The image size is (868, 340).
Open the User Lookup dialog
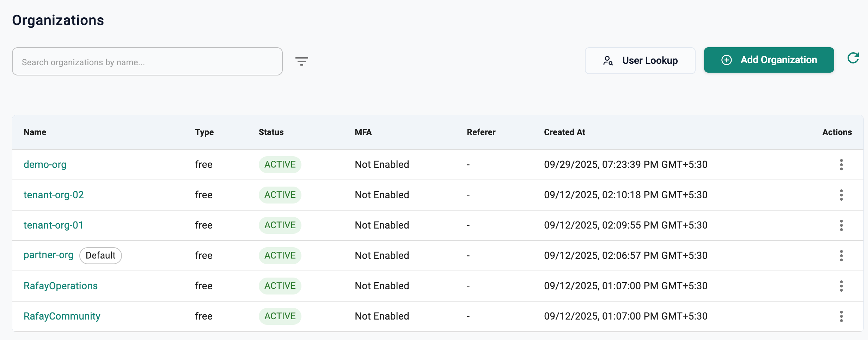(640, 61)
